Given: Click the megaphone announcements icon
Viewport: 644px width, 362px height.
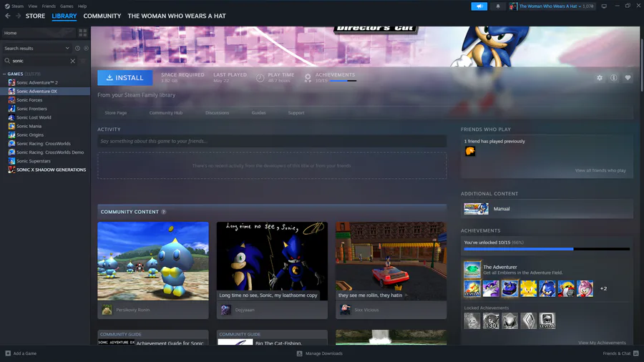Looking at the screenshot, I should point(479,6).
